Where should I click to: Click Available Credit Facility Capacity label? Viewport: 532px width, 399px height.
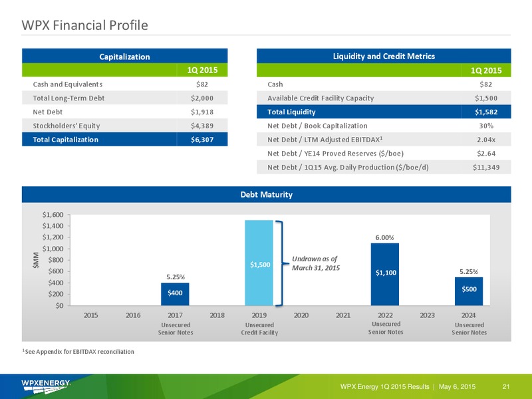(321, 98)
